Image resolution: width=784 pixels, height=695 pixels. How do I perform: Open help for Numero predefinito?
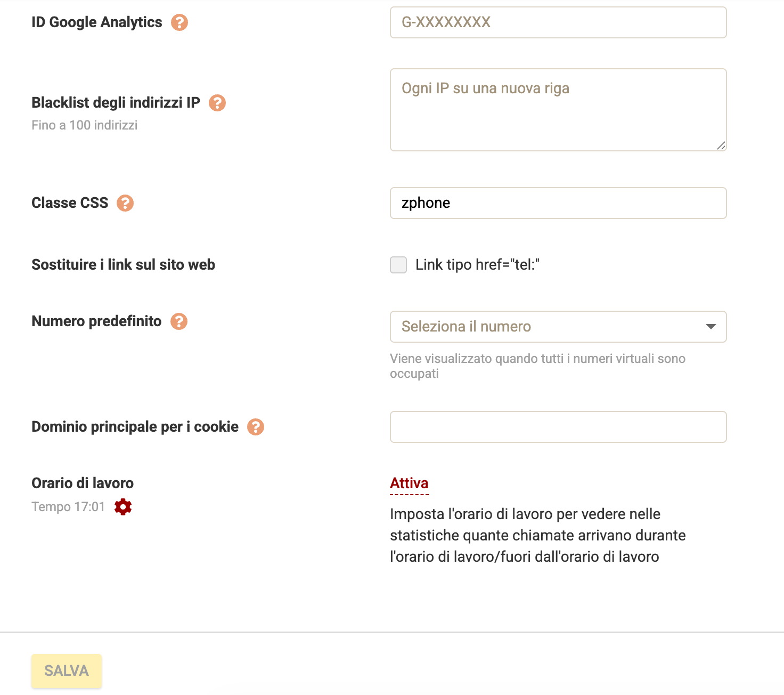click(x=179, y=321)
